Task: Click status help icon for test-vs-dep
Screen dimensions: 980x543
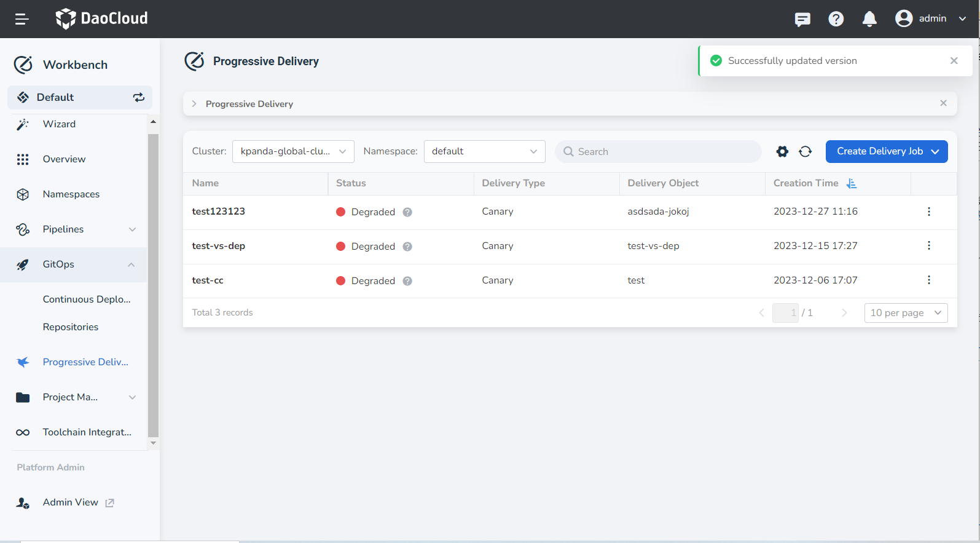Action: [x=407, y=247]
